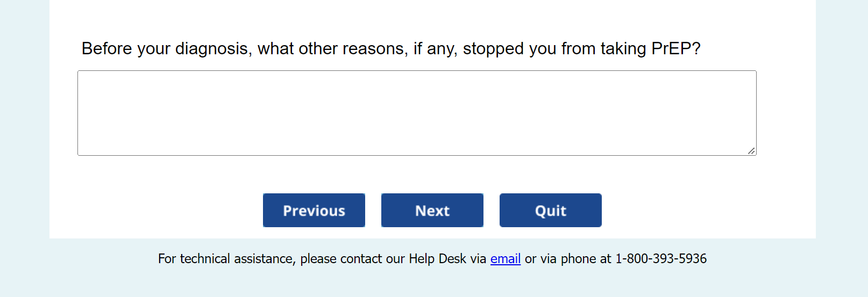The image size is (868, 297).
Task: Go back to the previous survey page
Action: pos(314,211)
